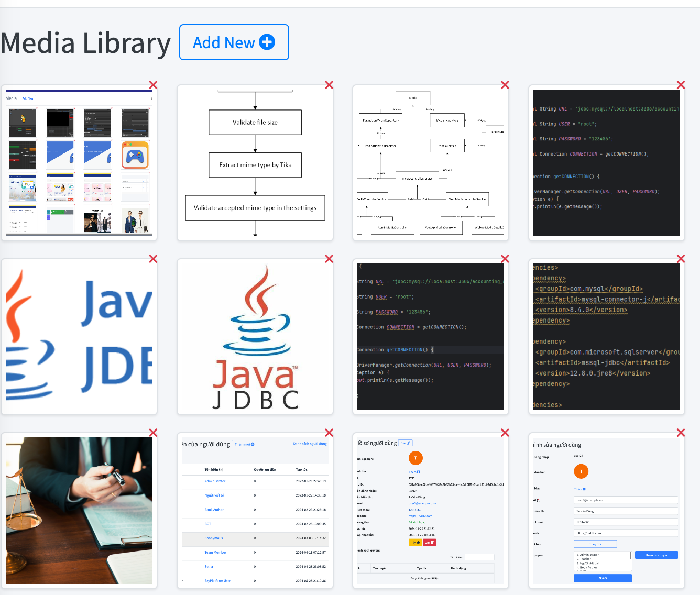Viewport: 700px width, 595px height.
Task: Open the media library screenshot thumbnail
Action: pos(79,163)
